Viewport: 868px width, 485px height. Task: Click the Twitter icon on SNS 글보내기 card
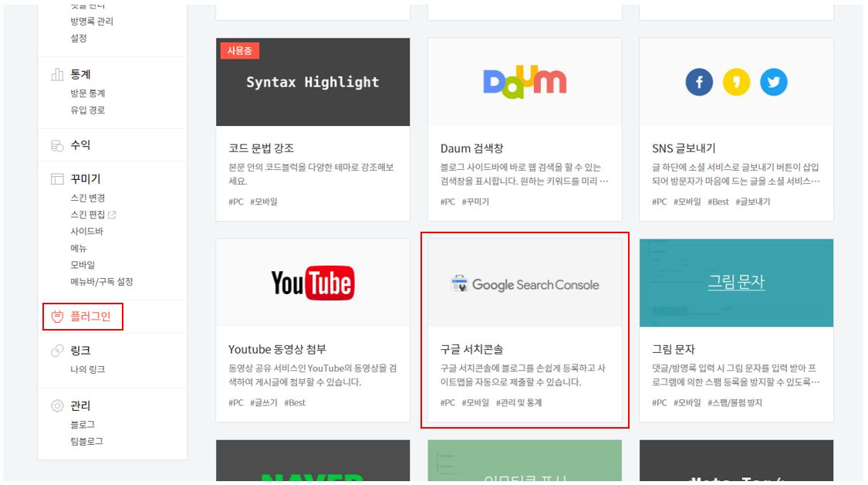774,83
